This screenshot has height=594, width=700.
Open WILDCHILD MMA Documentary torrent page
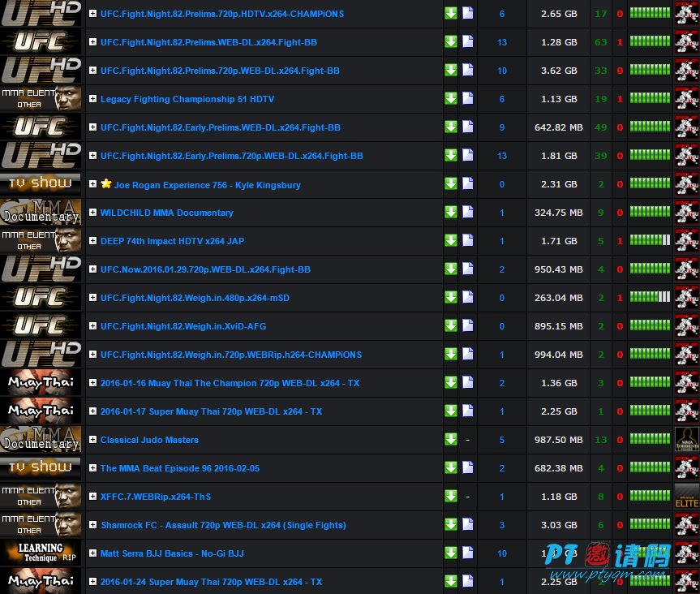pyautogui.click(x=167, y=213)
